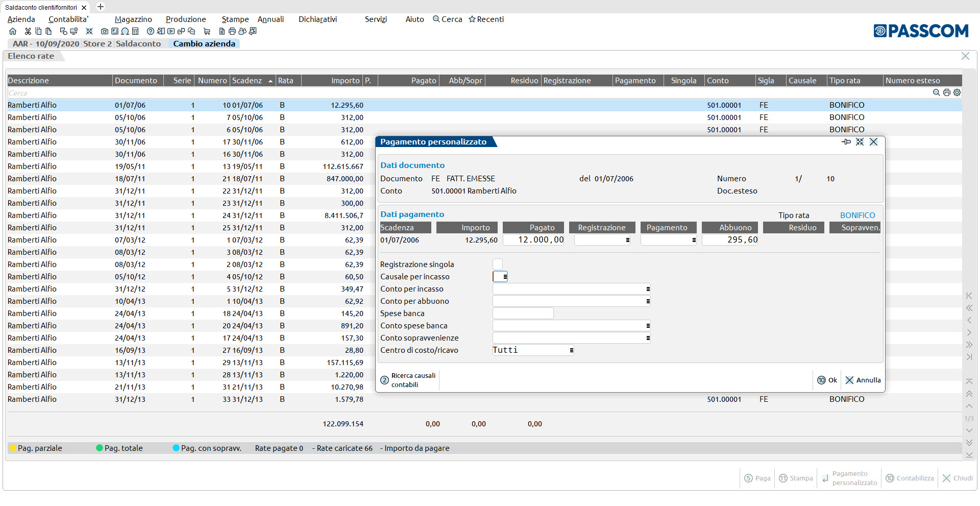Viewport: 980px width, 506px height.
Task: Click the Home icon in the toolbar
Action: click(13, 31)
